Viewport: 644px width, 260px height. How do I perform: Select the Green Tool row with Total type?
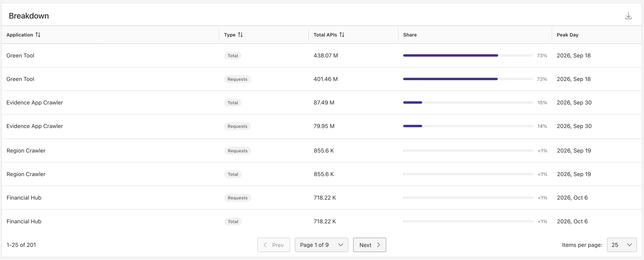coord(321,55)
